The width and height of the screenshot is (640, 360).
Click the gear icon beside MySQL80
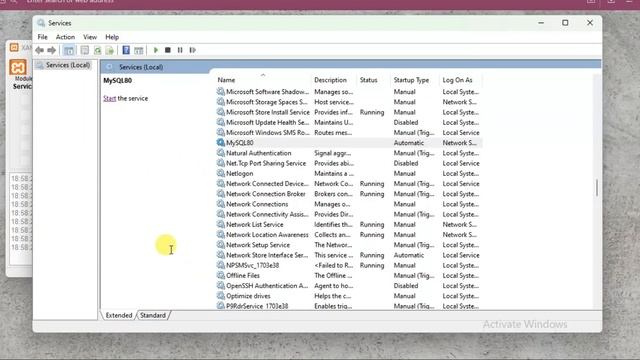[221, 142]
